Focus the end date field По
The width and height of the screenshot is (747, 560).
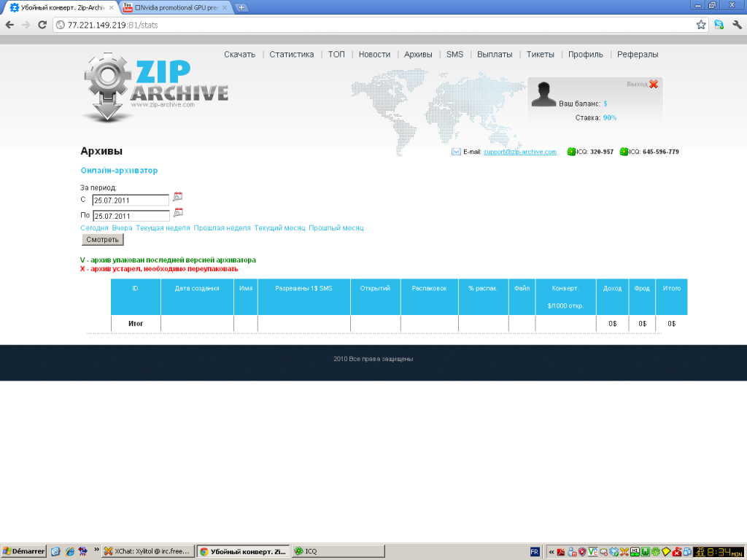131,216
